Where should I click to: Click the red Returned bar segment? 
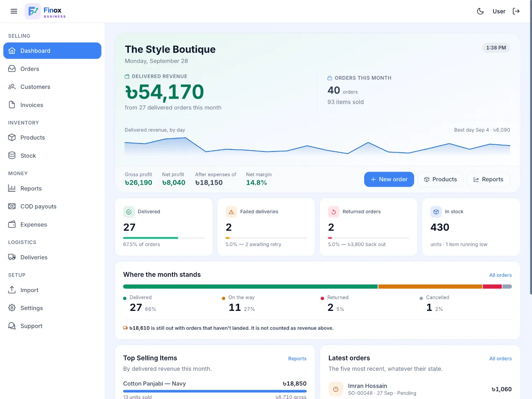[x=492, y=287]
